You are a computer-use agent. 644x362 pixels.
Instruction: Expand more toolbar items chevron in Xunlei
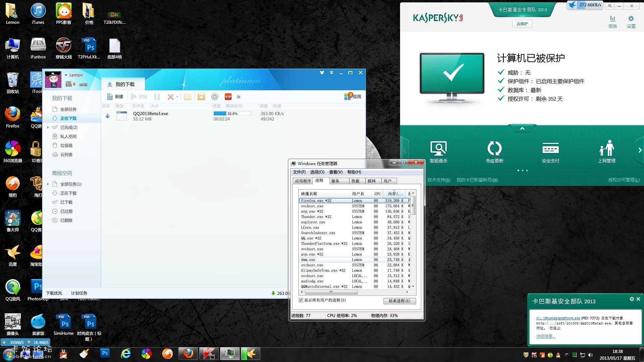pos(239,97)
